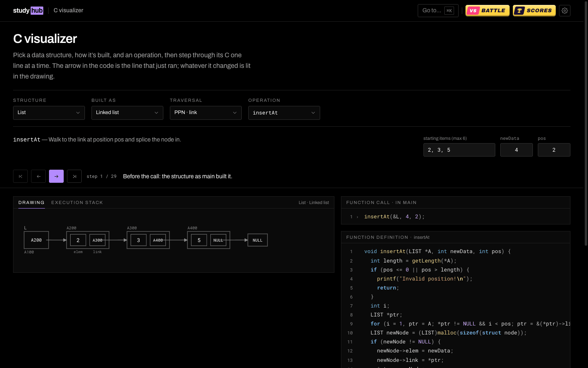Click the A300 link box
The image size is (588, 368).
pyautogui.click(x=98, y=240)
